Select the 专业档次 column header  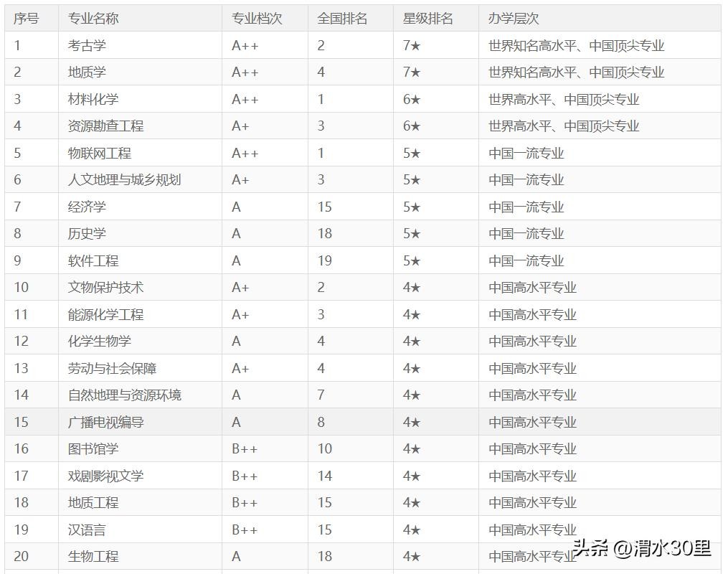257,19
